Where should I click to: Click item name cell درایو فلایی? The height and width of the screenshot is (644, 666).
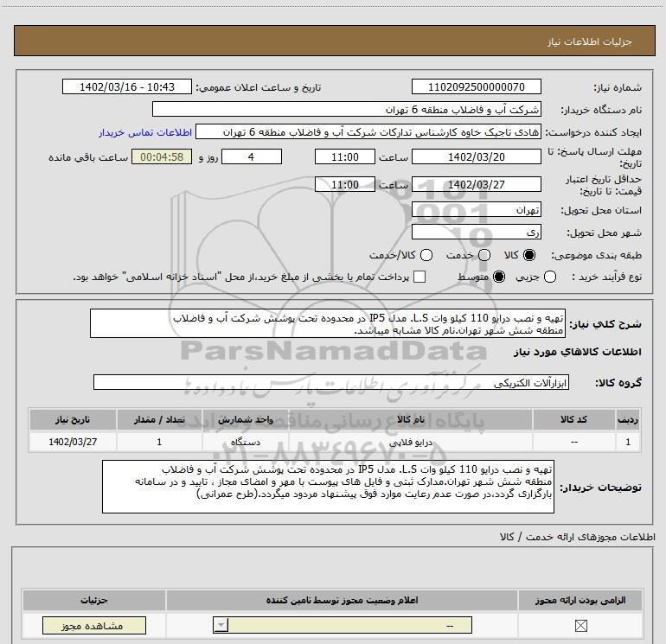click(410, 442)
